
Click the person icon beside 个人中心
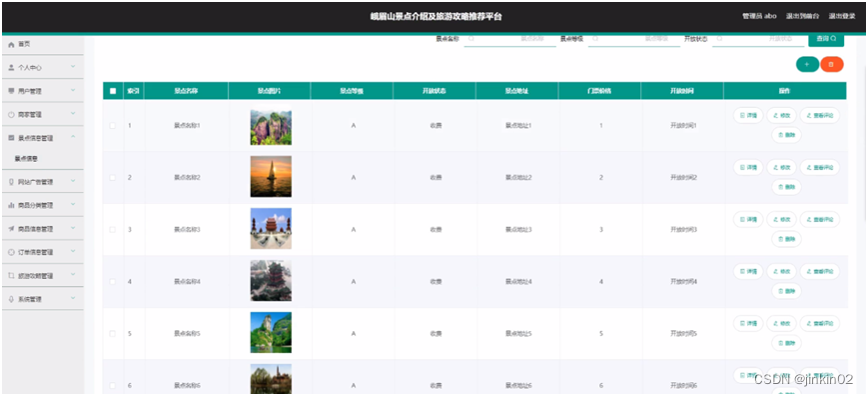[11, 68]
